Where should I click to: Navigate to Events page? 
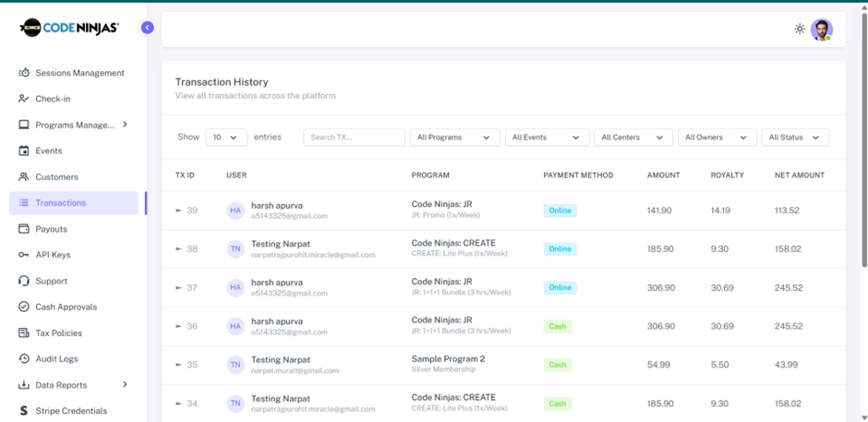click(x=74, y=151)
